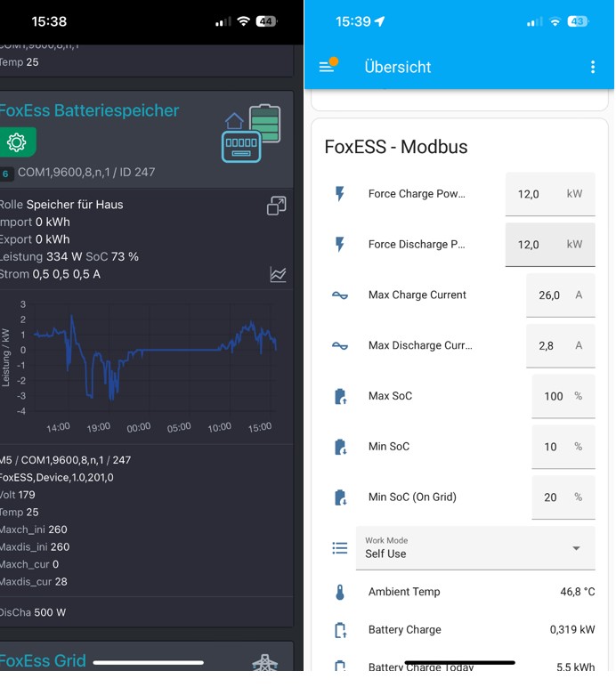The height and width of the screenshot is (687, 616).
Task: Click the Min SoC battery icon
Action: 340,447
